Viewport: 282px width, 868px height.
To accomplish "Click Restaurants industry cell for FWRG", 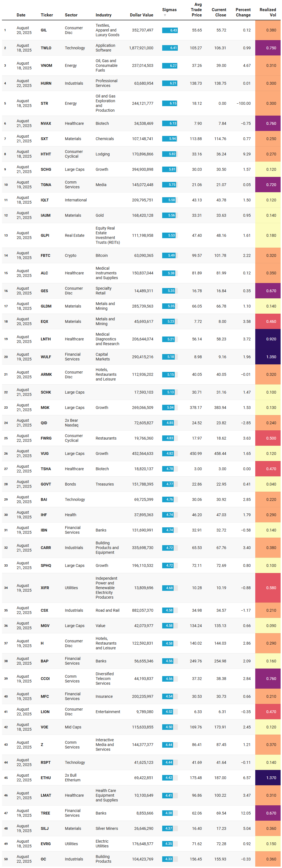I will [x=106, y=438].
